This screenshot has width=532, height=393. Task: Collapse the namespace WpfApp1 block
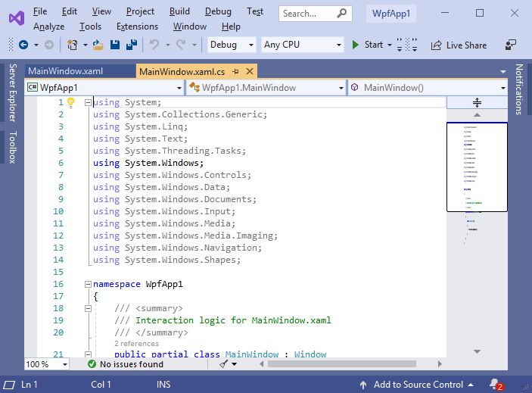click(88, 285)
